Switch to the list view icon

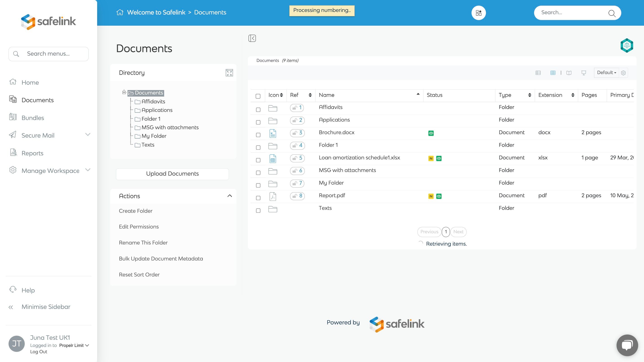pos(538,73)
